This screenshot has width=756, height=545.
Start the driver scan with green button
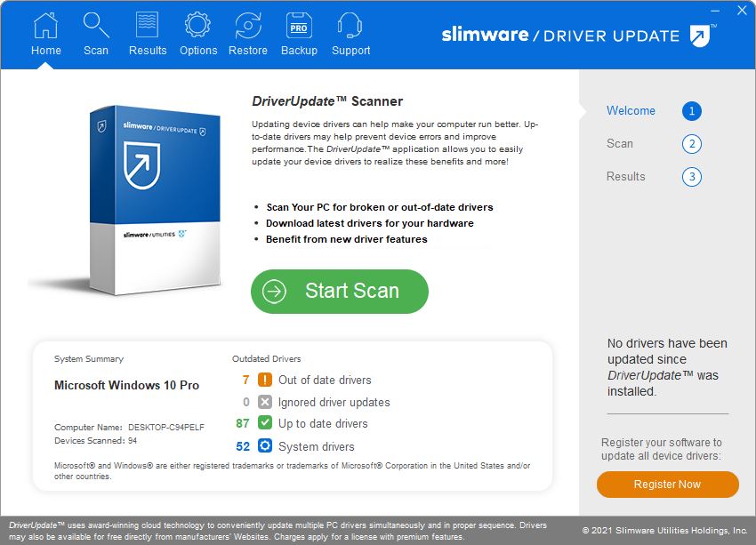340,291
